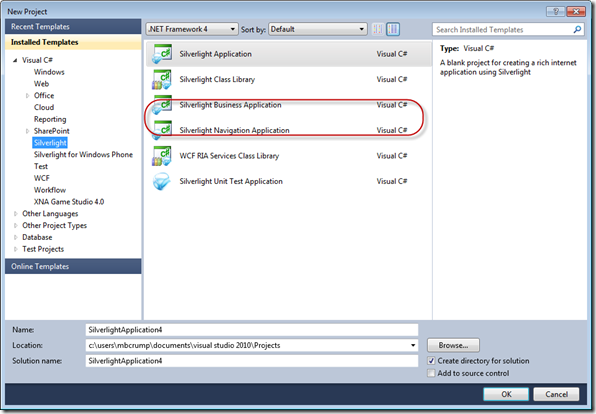Click the search magnifier icon
Image resolution: width=596 pixels, height=414 pixels.
pos(577,29)
